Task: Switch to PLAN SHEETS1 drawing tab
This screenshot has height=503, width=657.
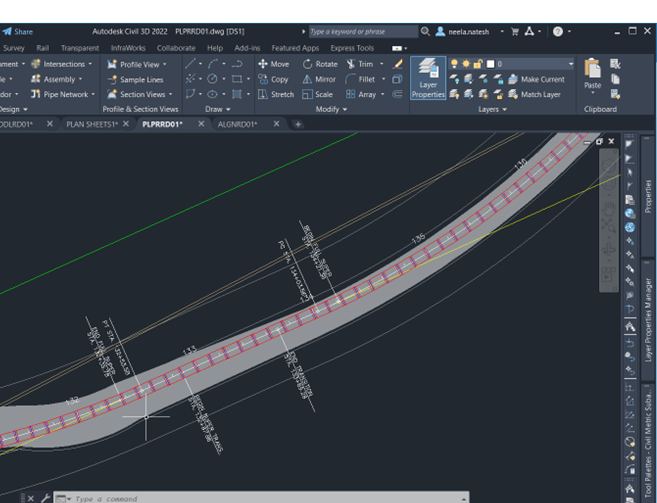Action: coord(92,124)
